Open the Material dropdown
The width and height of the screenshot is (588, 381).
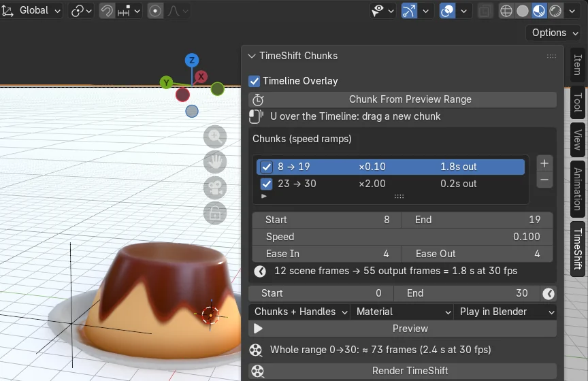(x=402, y=312)
